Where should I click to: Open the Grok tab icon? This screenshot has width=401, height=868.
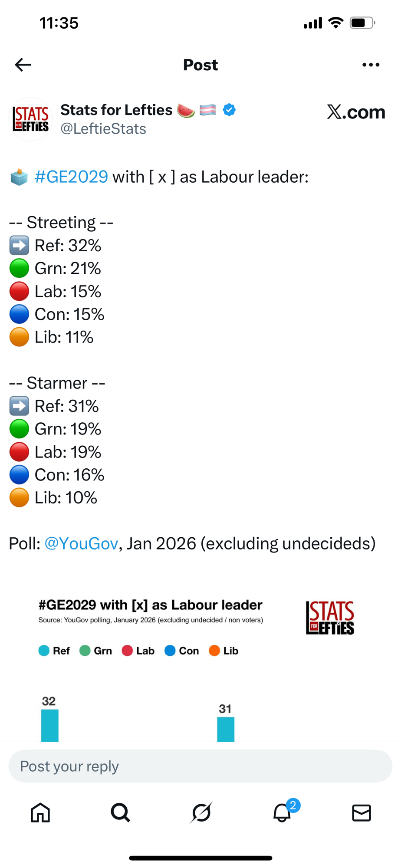[201, 813]
